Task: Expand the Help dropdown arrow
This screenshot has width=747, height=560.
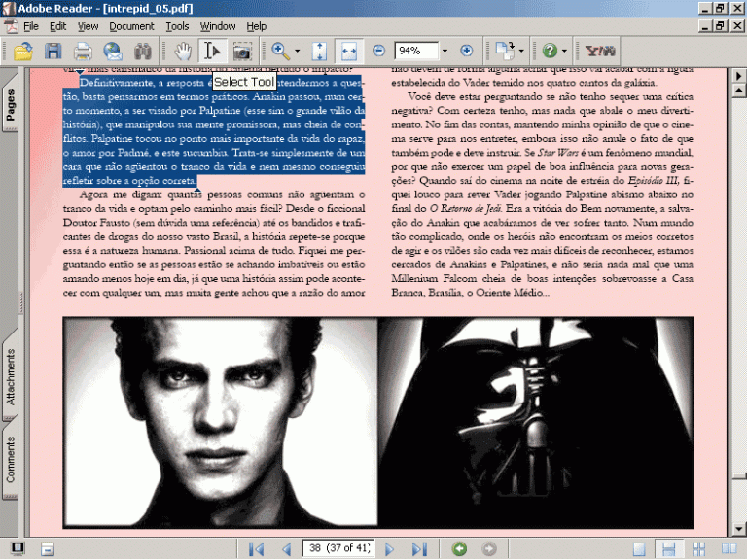Action: click(564, 51)
